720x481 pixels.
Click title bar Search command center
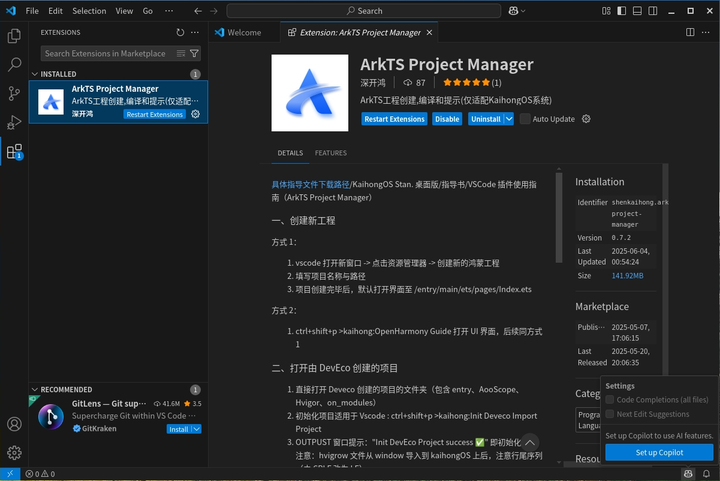[x=364, y=11]
